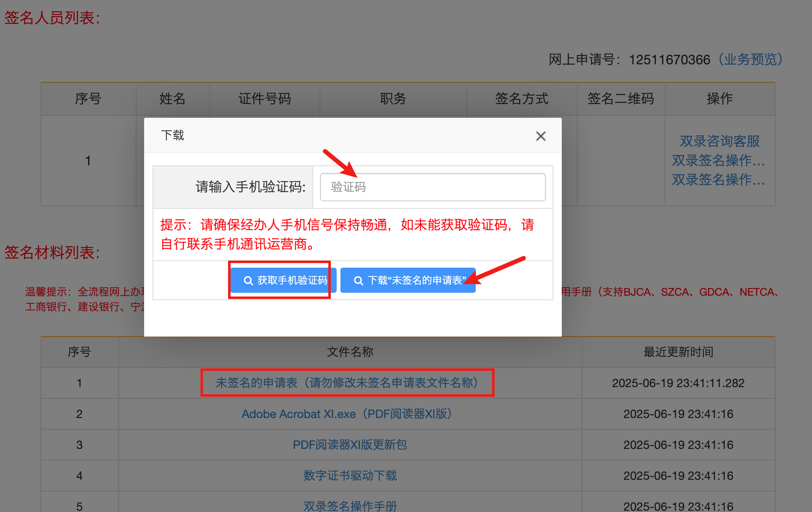Click the timestamp in the 数字证书驱动下载 row

[678, 476]
